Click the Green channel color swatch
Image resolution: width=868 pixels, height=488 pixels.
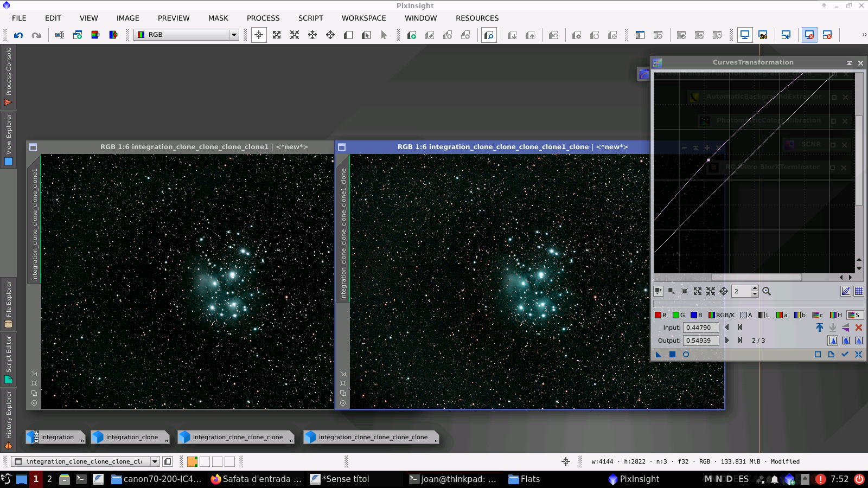pyautogui.click(x=676, y=315)
